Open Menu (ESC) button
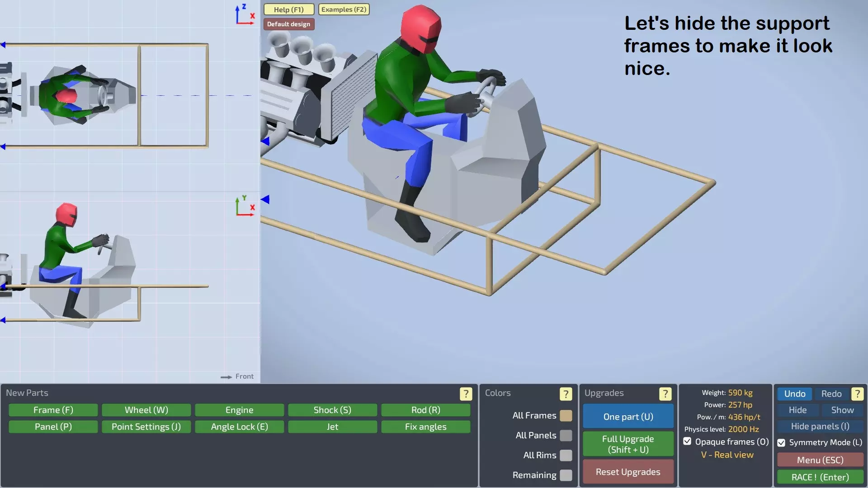The height and width of the screenshot is (488, 868). (x=820, y=460)
